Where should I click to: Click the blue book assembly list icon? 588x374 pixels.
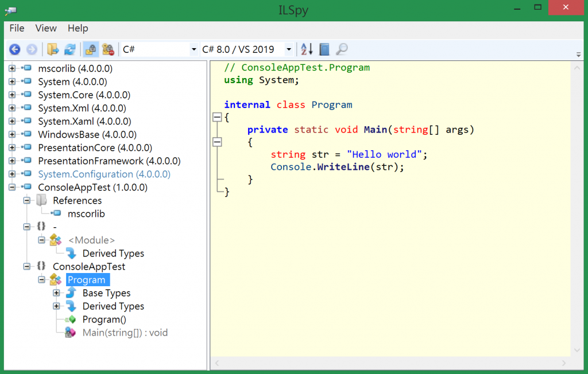[x=324, y=49]
